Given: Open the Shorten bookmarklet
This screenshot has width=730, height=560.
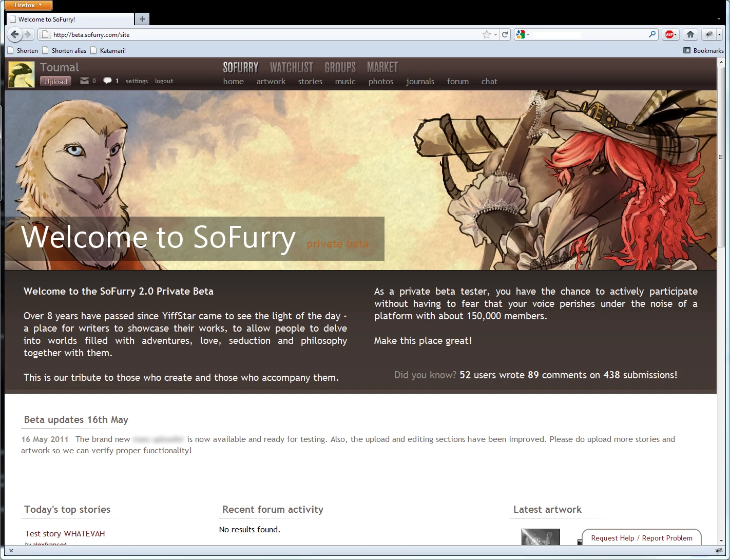Looking at the screenshot, I should (x=23, y=50).
